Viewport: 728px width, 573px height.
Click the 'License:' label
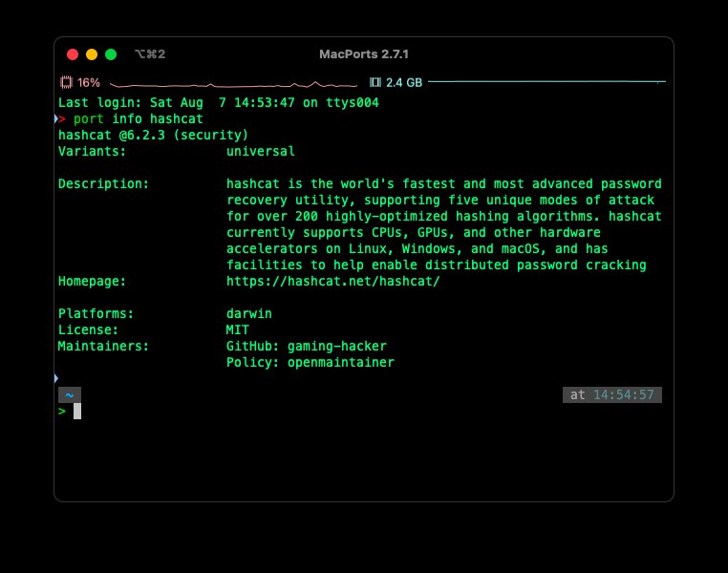(88, 330)
